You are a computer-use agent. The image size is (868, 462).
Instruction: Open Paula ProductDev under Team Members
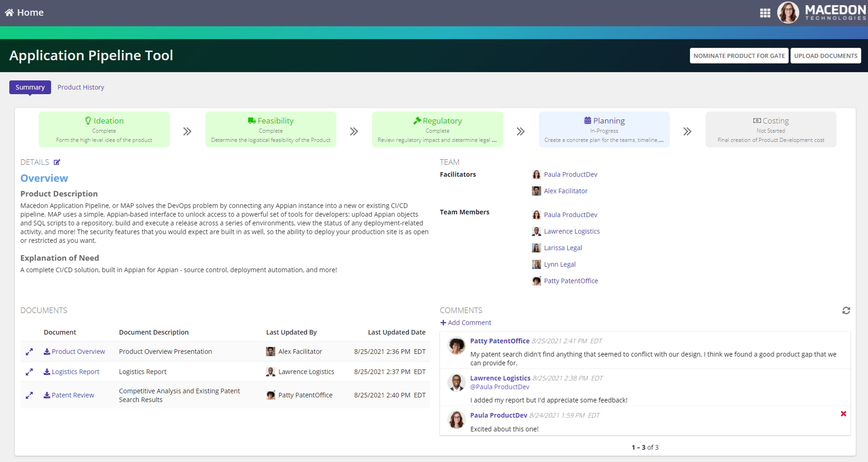click(x=571, y=215)
